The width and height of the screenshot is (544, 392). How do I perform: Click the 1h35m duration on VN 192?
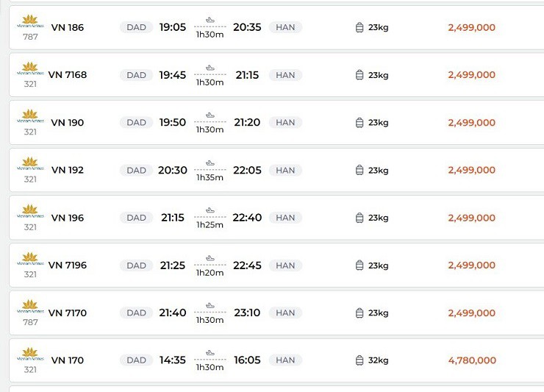[x=210, y=177]
